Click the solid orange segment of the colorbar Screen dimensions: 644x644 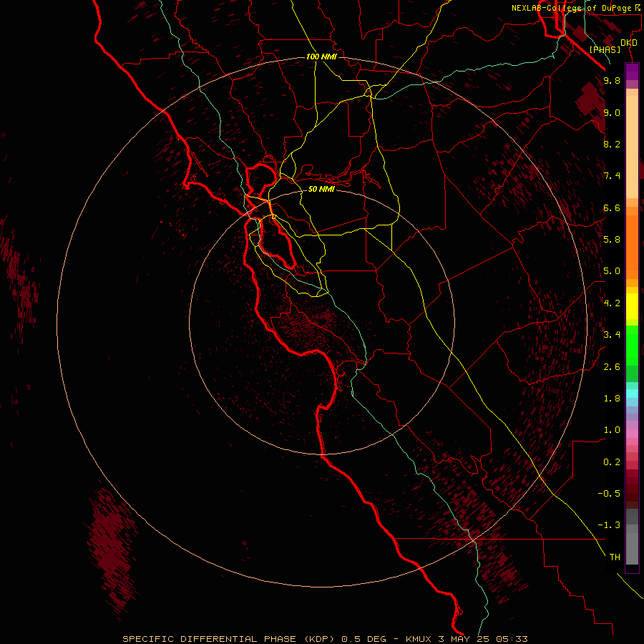tap(632, 247)
